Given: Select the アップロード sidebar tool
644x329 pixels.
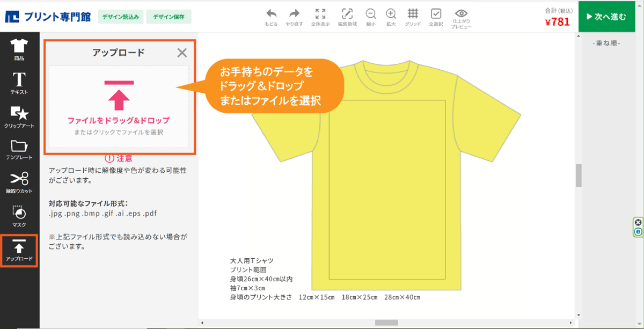Looking at the screenshot, I should click(19, 251).
